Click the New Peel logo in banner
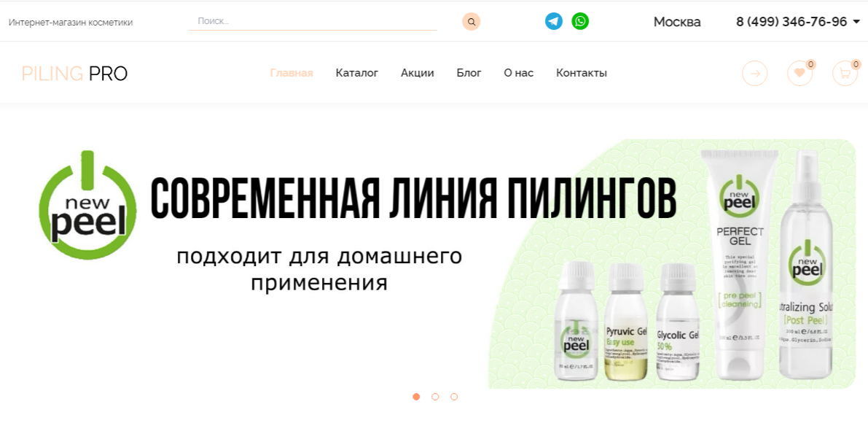Image resolution: width=868 pixels, height=431 pixels. pos(87,205)
